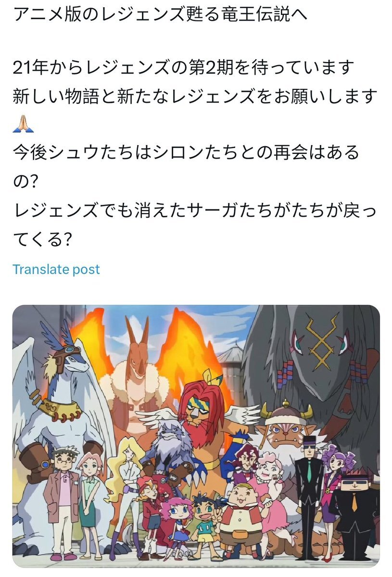Click the line beginning 今後シュウたちは

pyautogui.click(x=186, y=153)
